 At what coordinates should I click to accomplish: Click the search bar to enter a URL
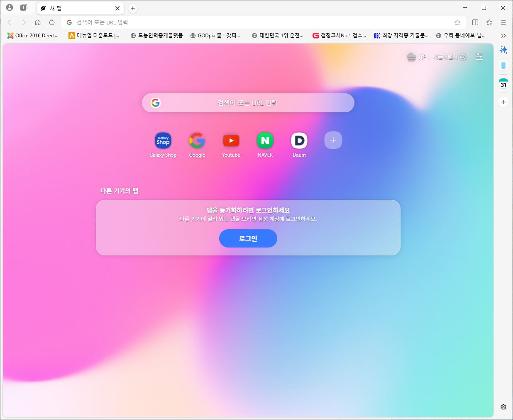pyautogui.click(x=248, y=102)
